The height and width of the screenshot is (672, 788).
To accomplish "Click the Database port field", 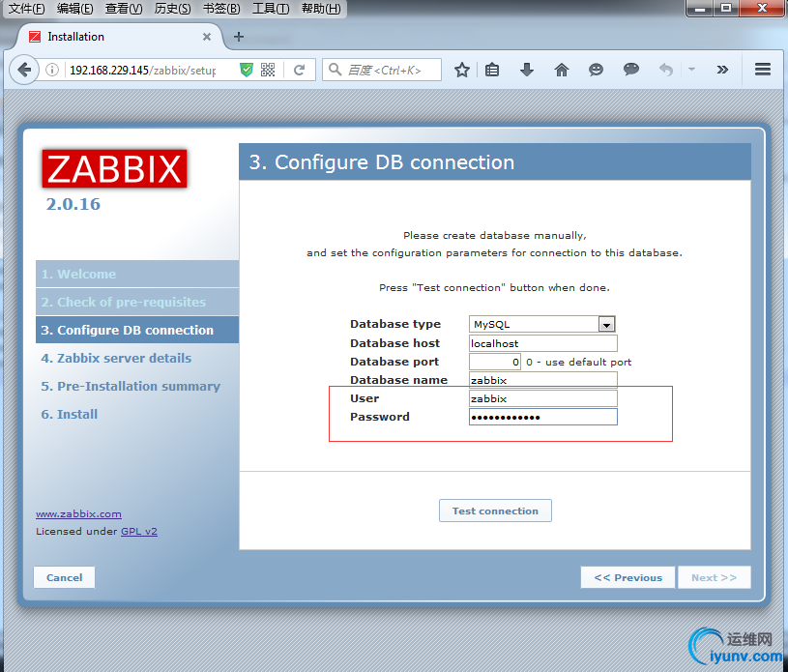I will pos(495,362).
